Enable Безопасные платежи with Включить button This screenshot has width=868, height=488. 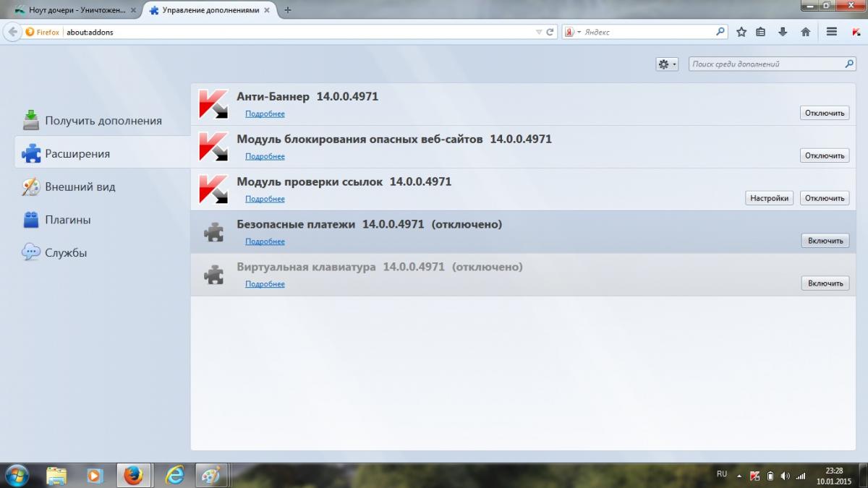[825, 241]
